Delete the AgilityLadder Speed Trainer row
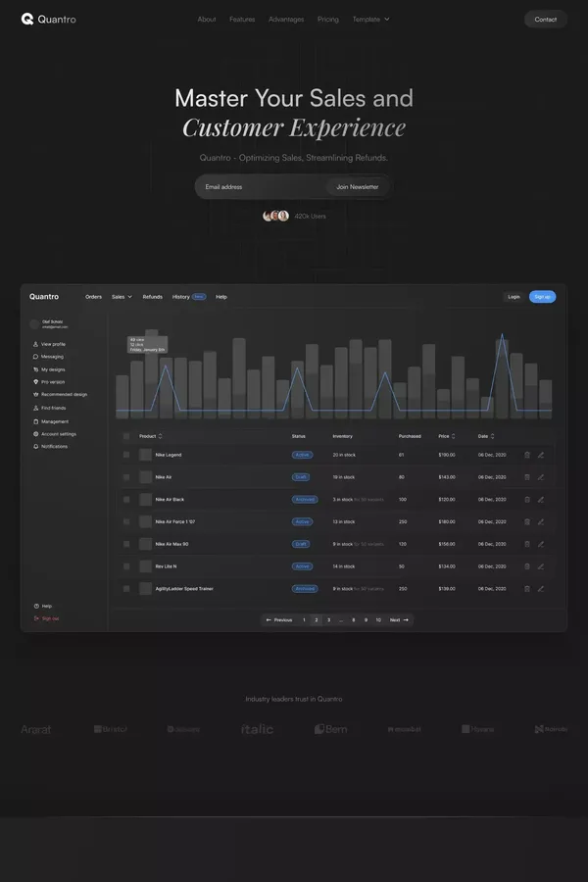The height and width of the screenshot is (882, 588). coord(527,589)
